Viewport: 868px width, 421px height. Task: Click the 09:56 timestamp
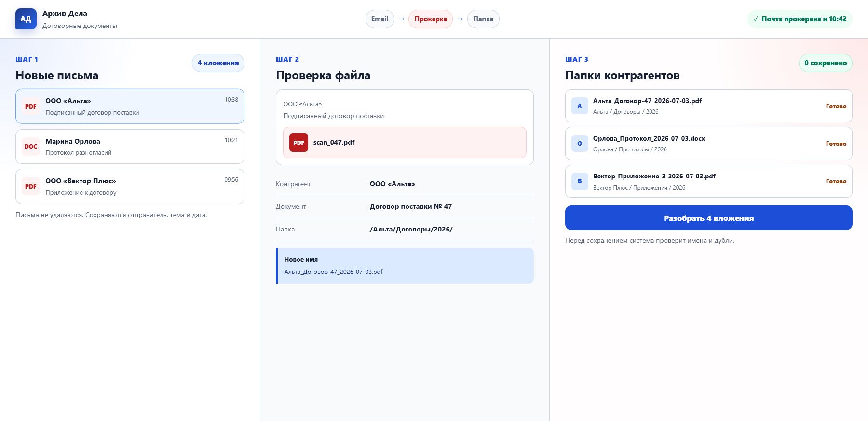[x=231, y=180]
